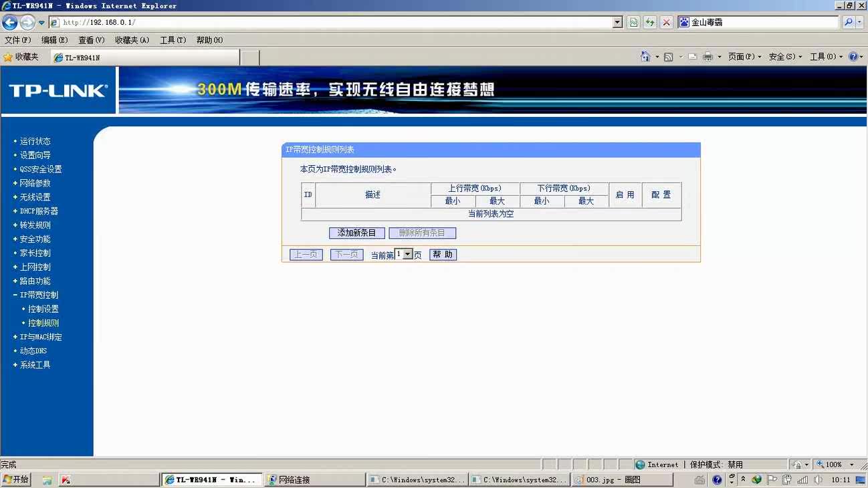The height and width of the screenshot is (488, 868).
Task: Open the address bar history dropdown
Action: click(617, 23)
